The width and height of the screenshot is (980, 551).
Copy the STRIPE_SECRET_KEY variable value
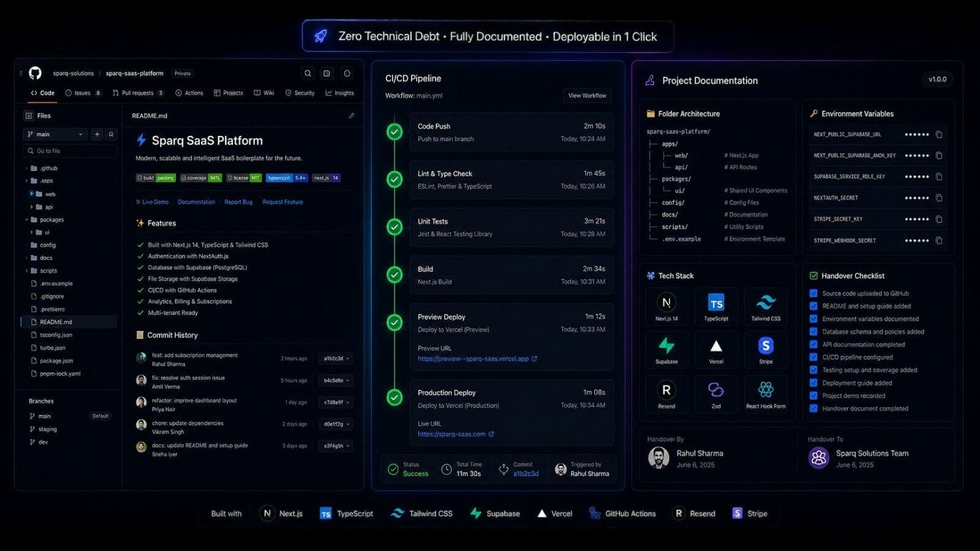pos(939,219)
